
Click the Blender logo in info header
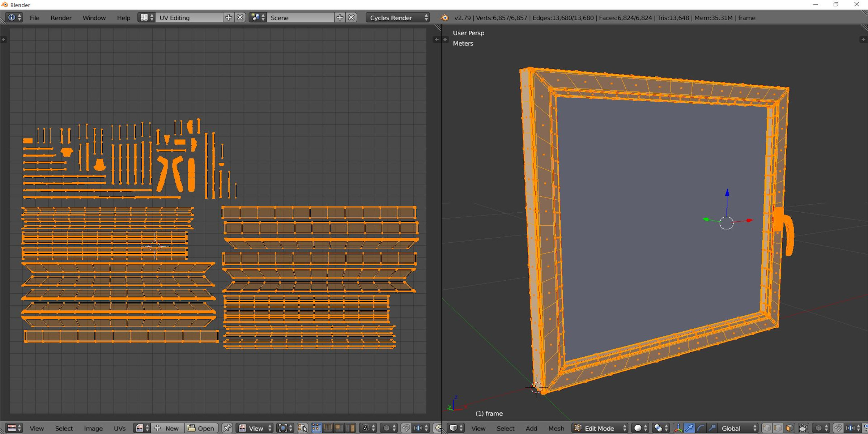pos(444,18)
